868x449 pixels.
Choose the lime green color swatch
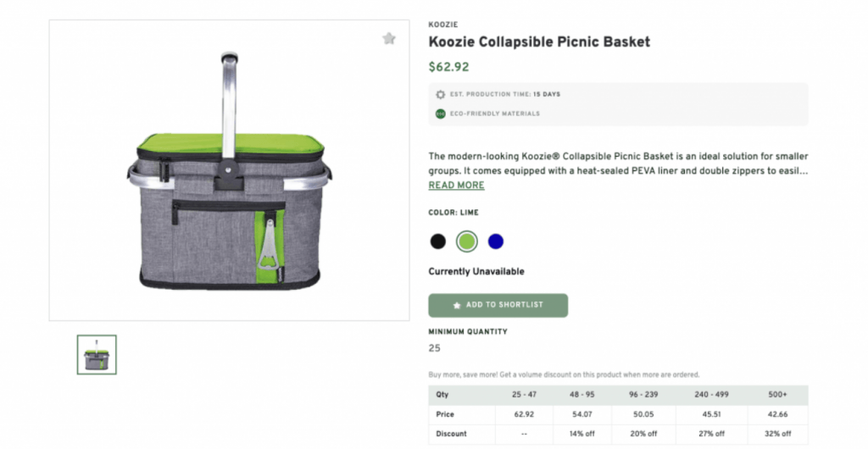pyautogui.click(x=466, y=241)
